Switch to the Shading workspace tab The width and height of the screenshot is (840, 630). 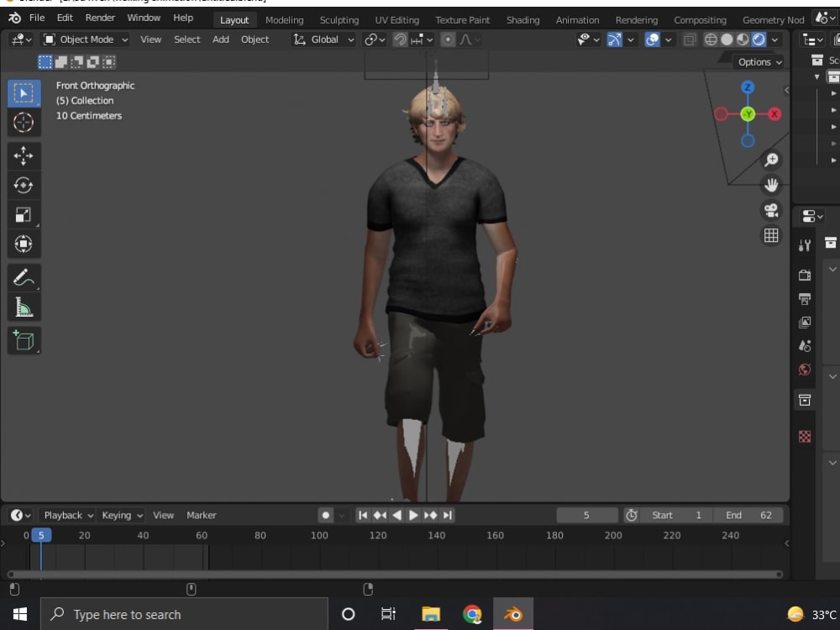coord(522,19)
